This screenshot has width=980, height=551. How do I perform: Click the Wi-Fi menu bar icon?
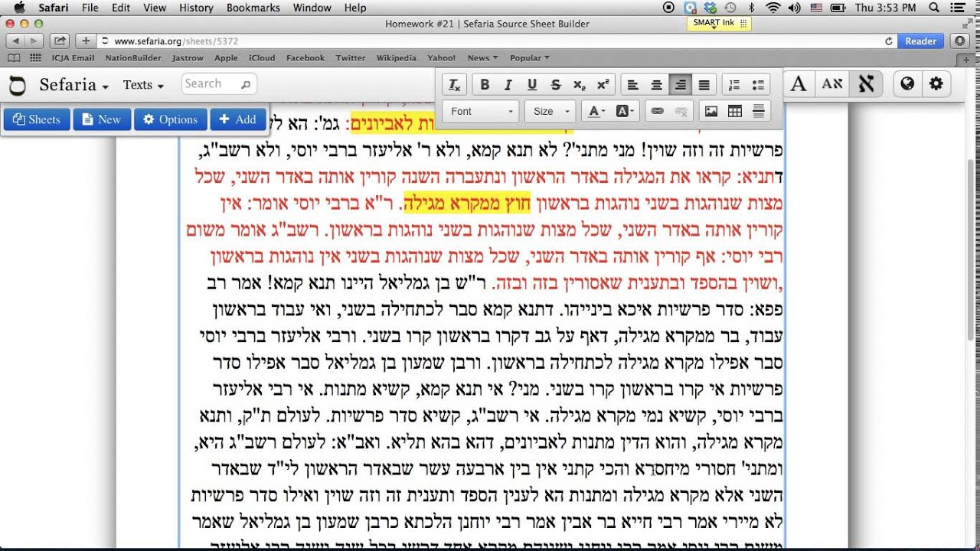(x=773, y=8)
